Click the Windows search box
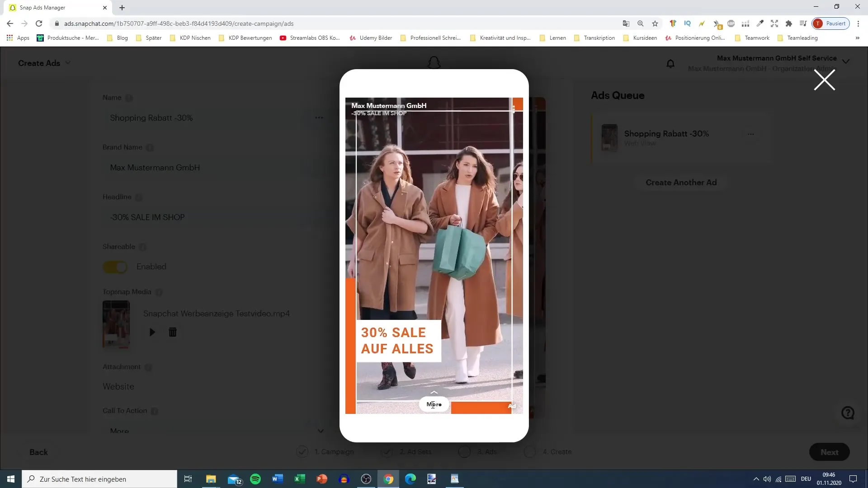 tap(99, 479)
